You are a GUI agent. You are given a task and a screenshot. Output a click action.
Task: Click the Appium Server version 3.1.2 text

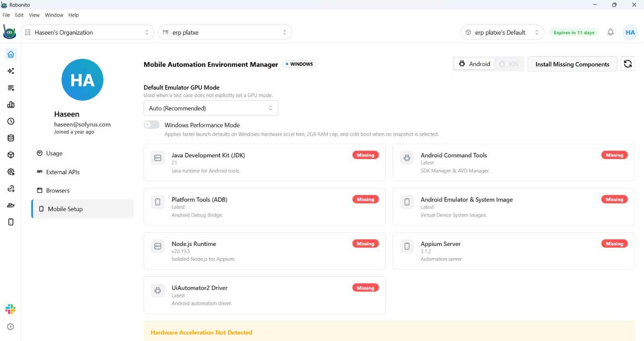coord(426,251)
